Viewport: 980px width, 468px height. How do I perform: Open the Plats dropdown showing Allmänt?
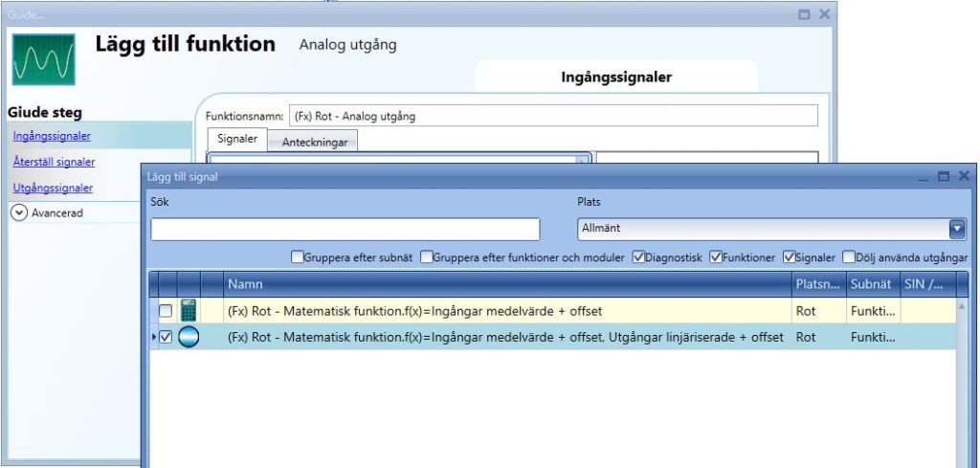click(956, 230)
